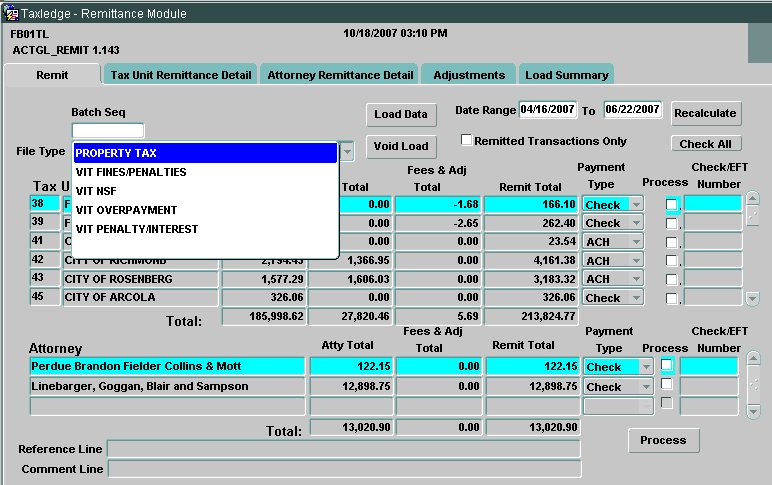Switch to Tax Unit Remittance Detail tab

(x=180, y=75)
